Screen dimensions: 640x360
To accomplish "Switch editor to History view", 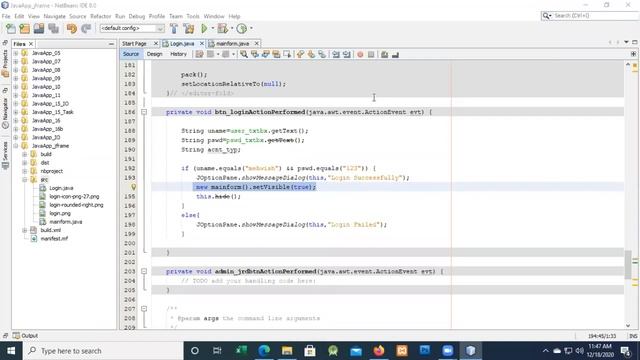I will point(178,54).
